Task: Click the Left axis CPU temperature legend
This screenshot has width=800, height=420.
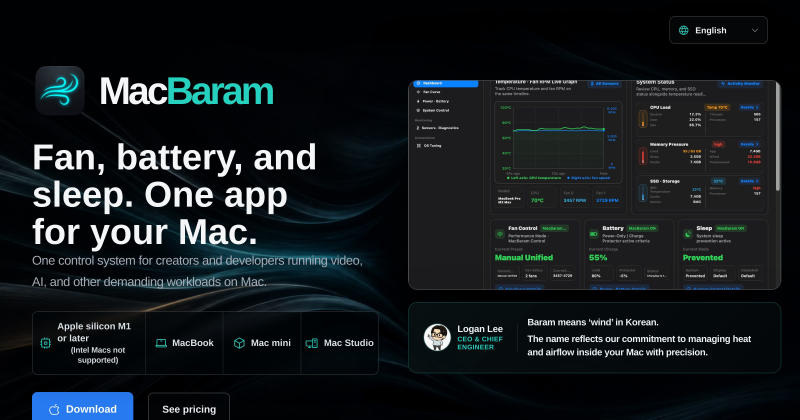Action: [535, 178]
